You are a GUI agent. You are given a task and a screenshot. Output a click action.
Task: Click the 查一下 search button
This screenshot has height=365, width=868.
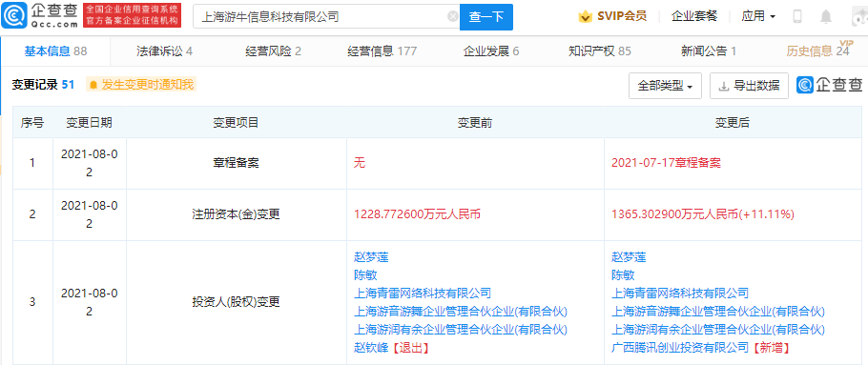[x=486, y=17]
